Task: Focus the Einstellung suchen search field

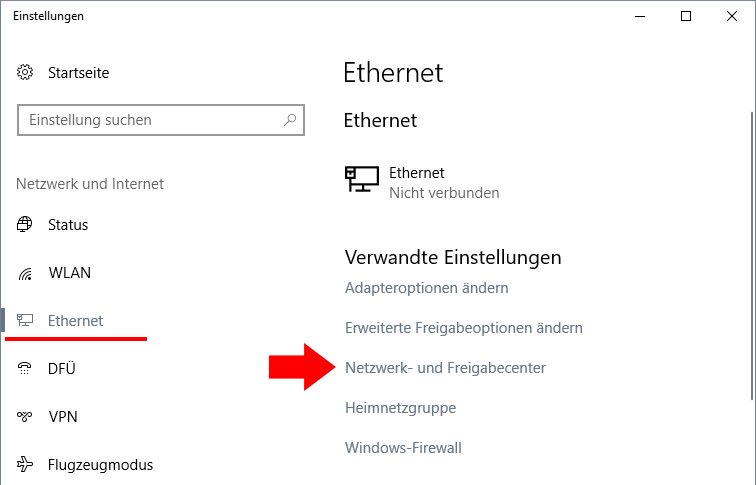Action: [161, 120]
